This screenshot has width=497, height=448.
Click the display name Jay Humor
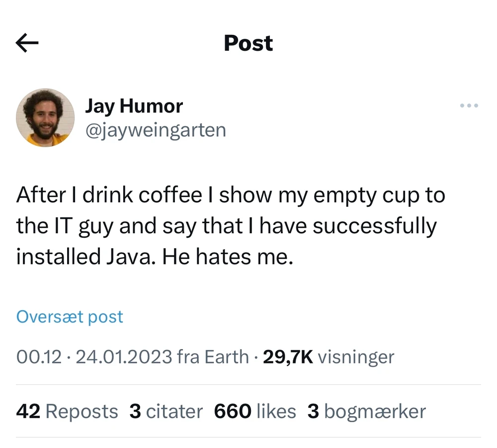click(134, 106)
